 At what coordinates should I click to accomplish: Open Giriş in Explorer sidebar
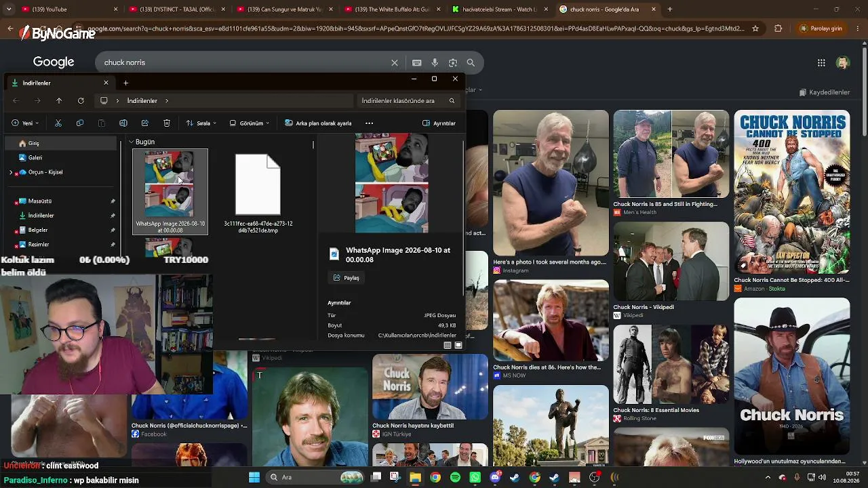point(61,144)
